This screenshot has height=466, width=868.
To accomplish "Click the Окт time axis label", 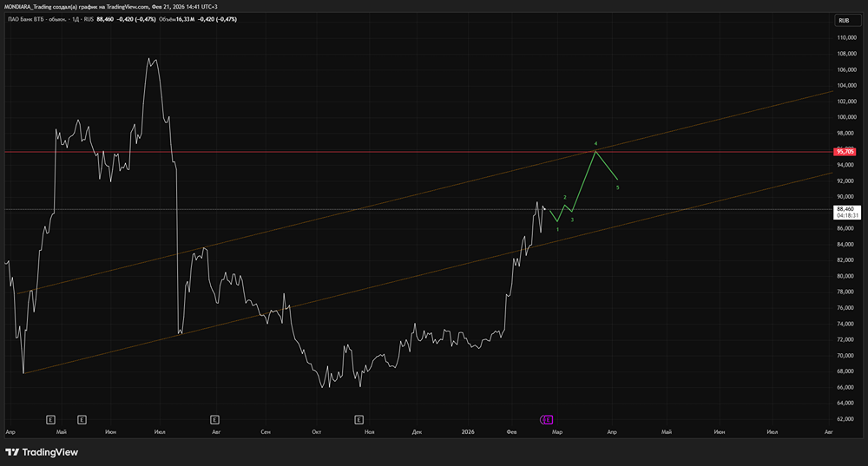I will (317, 431).
